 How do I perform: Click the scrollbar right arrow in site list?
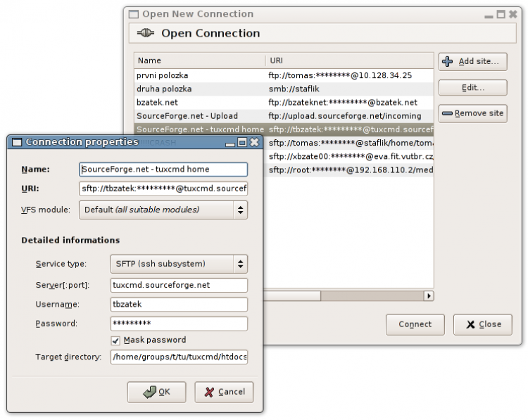coord(429,296)
